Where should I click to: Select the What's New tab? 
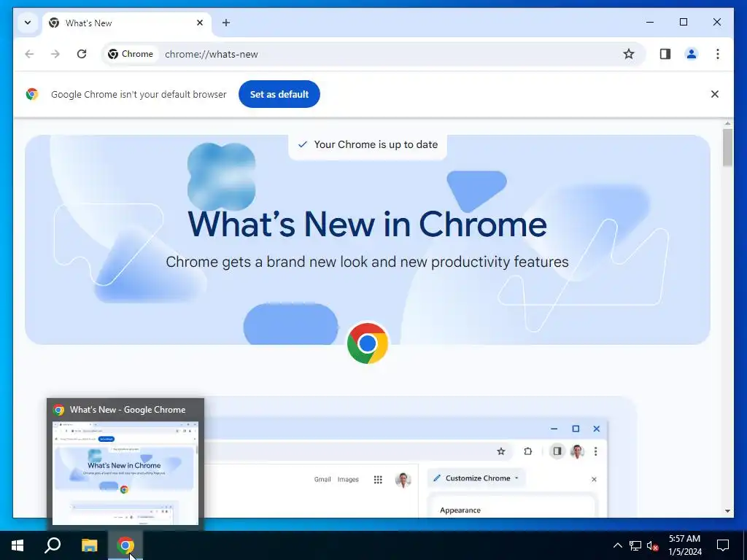pos(127,23)
